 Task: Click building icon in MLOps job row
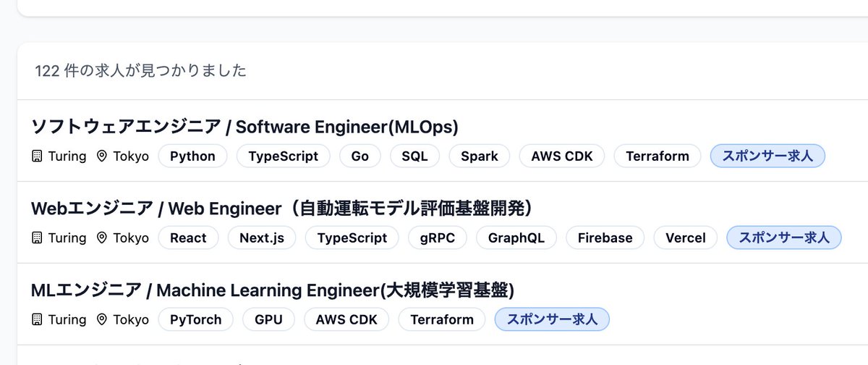38,156
